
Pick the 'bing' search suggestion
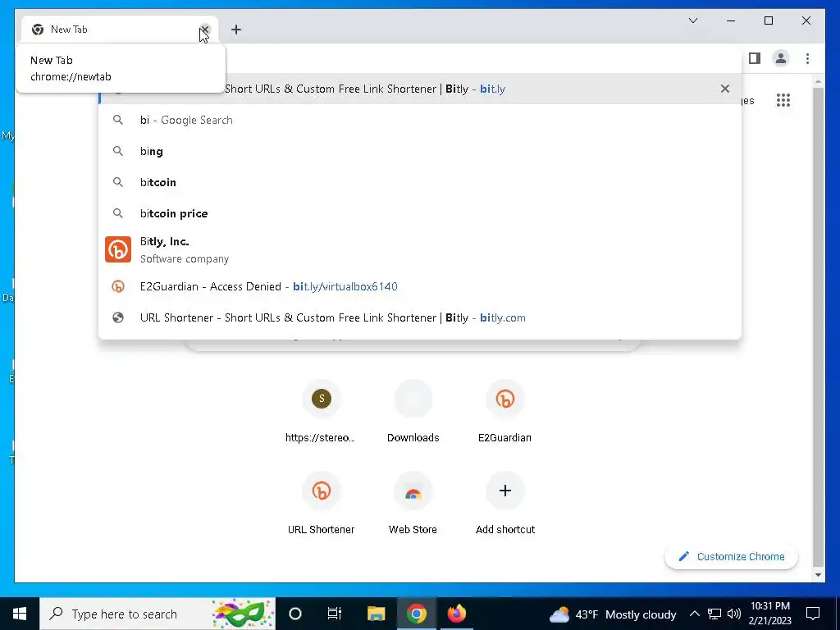tap(420, 151)
